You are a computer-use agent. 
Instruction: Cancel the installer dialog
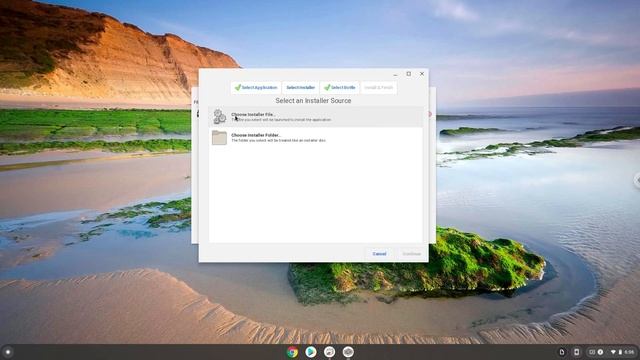(x=379, y=254)
